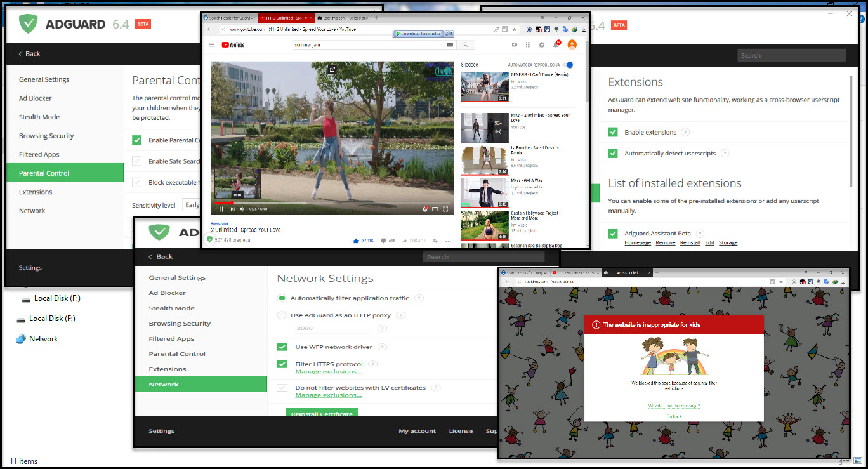Open Homepage link of Adguard Assistant Beta

(x=638, y=243)
